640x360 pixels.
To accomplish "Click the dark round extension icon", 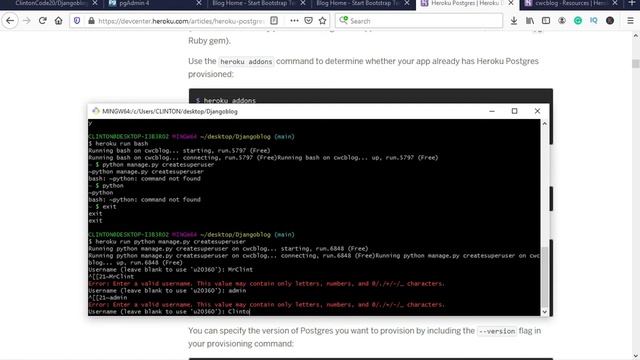I will [x=610, y=20].
